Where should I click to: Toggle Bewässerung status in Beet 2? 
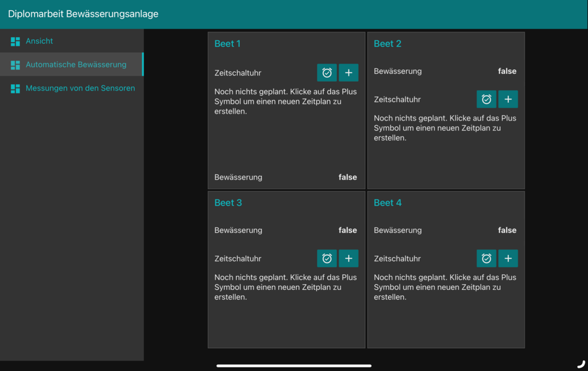point(507,71)
